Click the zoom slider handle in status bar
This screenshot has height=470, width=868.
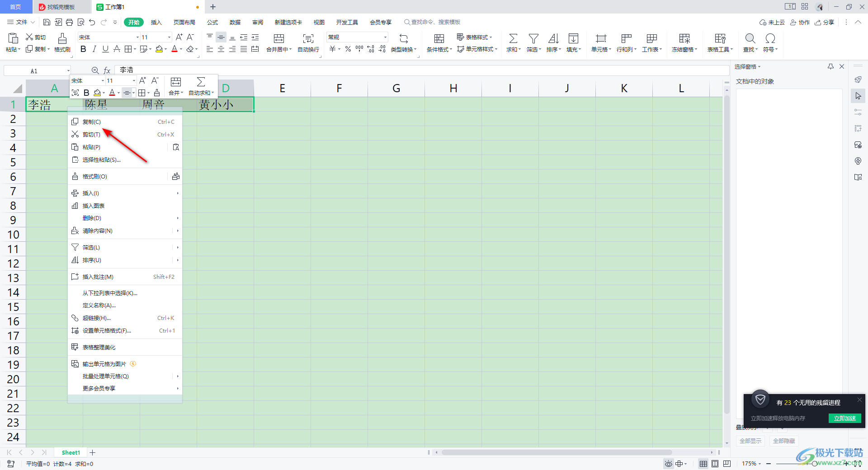[x=814, y=464]
